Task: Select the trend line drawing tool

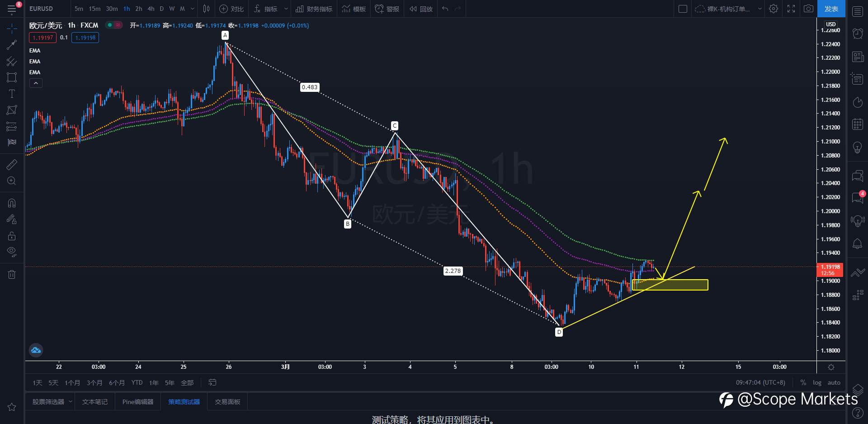Action: 12,44
